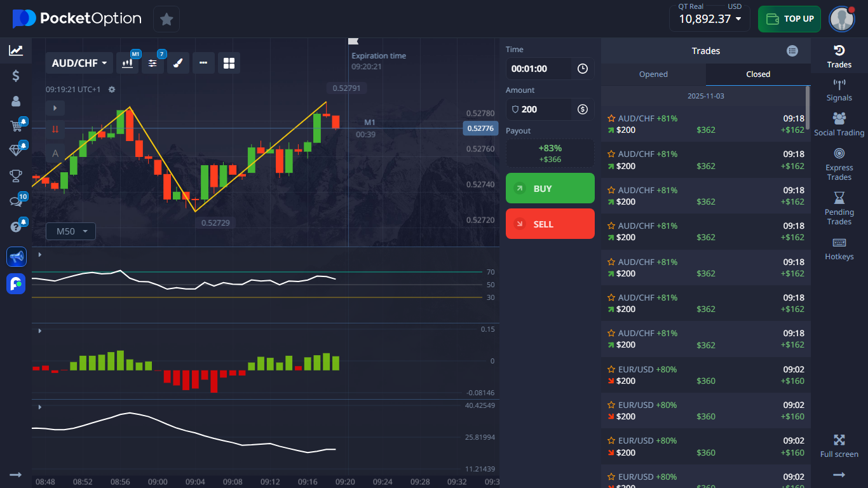
Task: Open the indicators panel showing 7 active
Action: pyautogui.click(x=152, y=63)
